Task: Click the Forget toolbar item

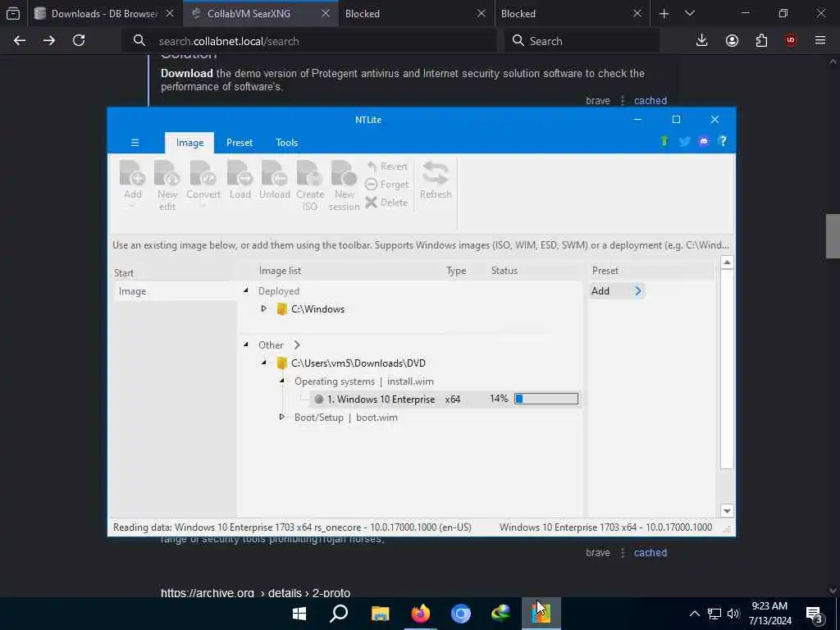Action: click(x=387, y=185)
